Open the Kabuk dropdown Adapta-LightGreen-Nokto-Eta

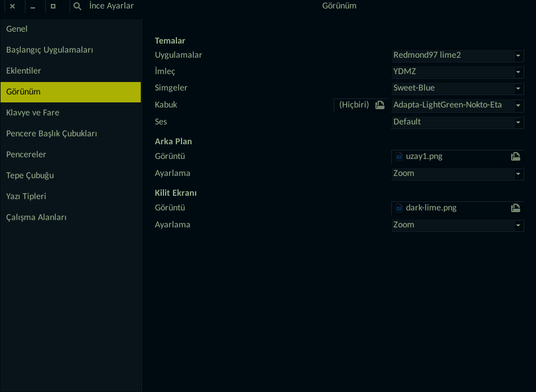[x=457, y=105]
